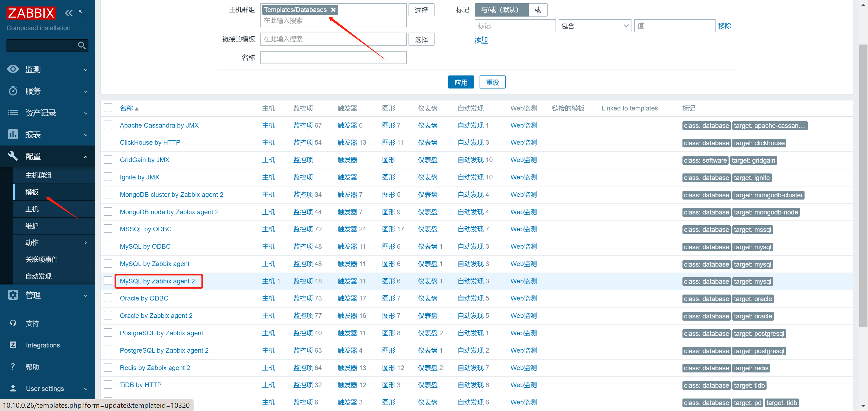Click the gear icon for Administration (管理)
This screenshot has width=868, height=411.
(x=13, y=295)
